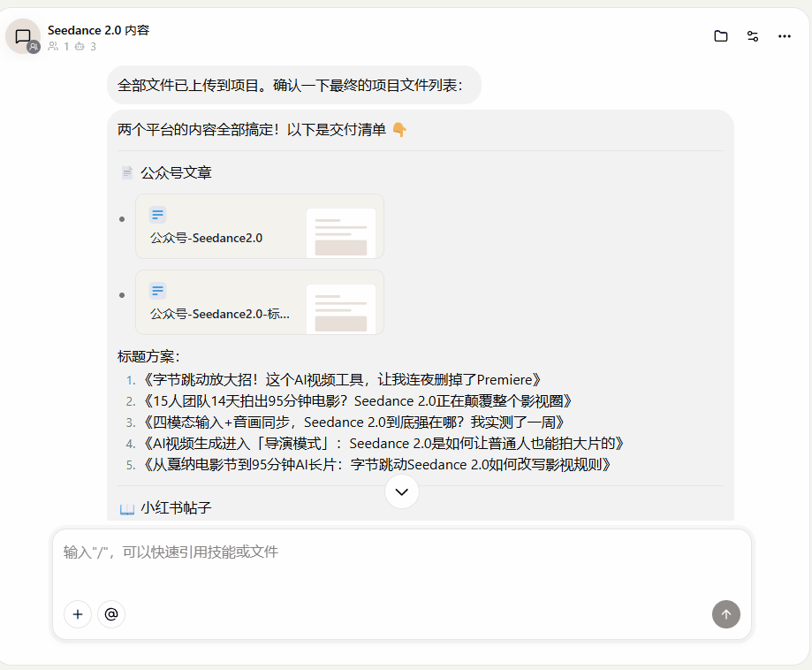Click the bot count icon
Image resolution: width=812 pixels, height=670 pixels.
tap(80, 46)
